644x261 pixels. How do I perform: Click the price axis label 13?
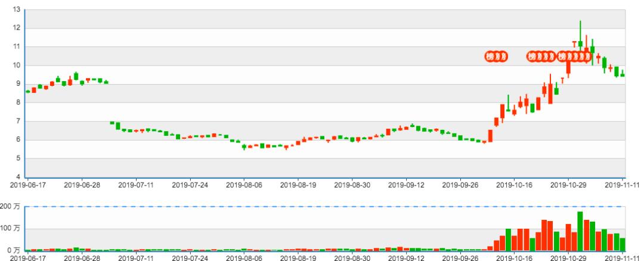point(17,10)
